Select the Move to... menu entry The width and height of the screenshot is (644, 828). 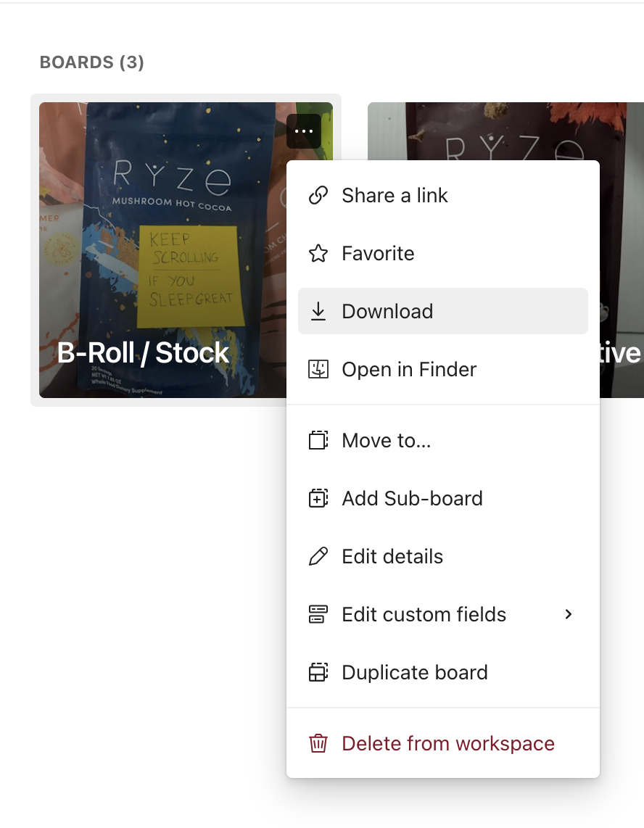(x=387, y=441)
